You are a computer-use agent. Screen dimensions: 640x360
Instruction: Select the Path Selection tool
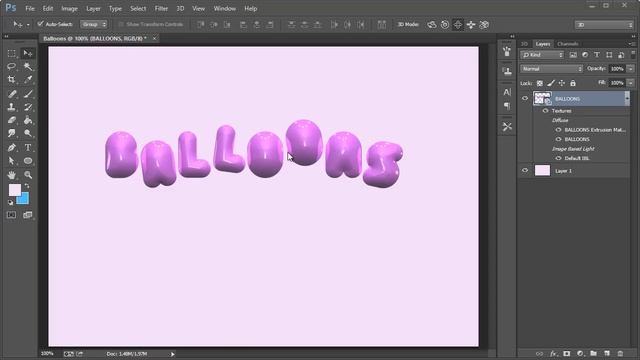tap(11, 161)
